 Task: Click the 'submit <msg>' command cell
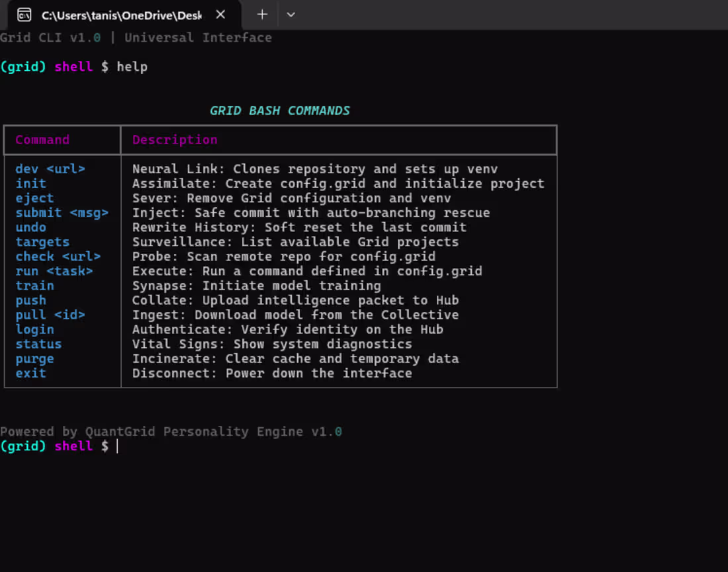coord(62,213)
